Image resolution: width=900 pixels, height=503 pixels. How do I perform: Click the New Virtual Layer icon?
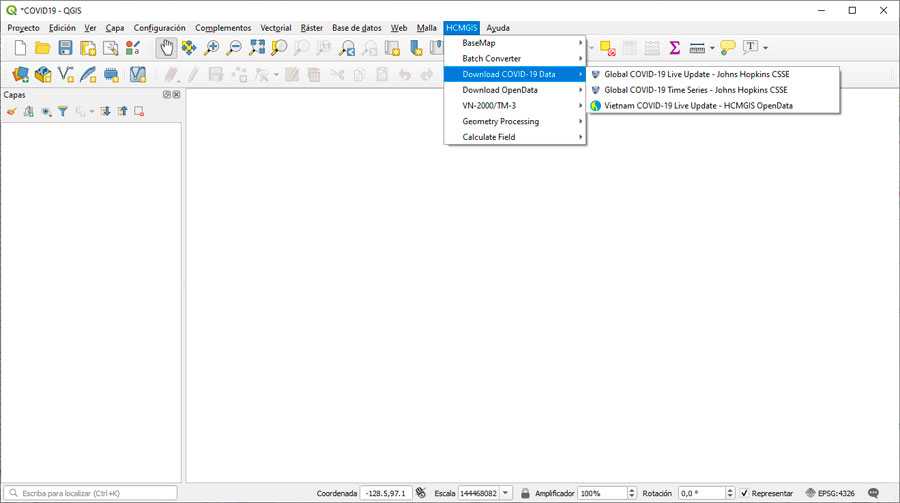click(138, 74)
